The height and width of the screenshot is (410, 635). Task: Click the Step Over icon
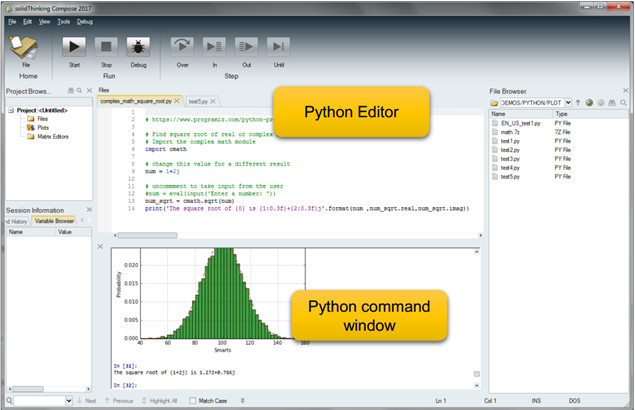[181, 46]
